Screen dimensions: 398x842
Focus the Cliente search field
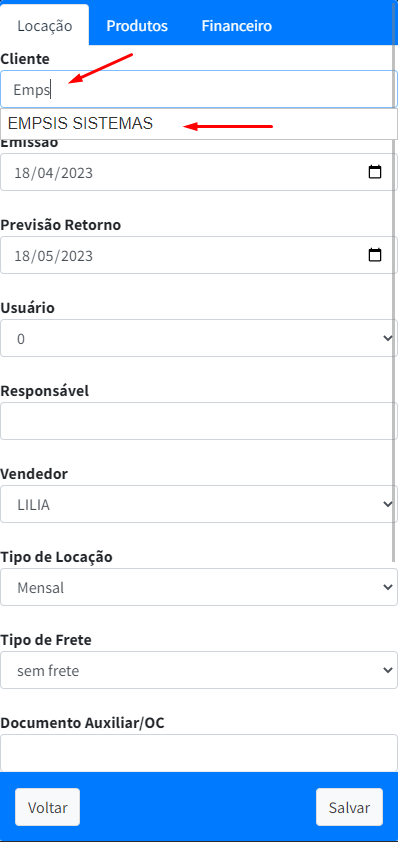(199, 89)
